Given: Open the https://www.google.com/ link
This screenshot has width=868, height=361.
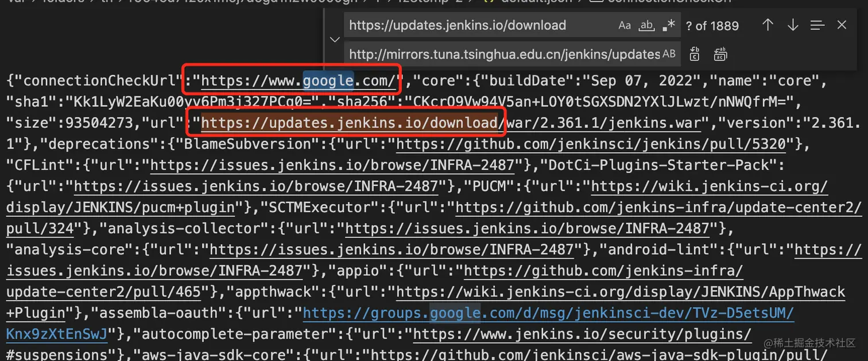Looking at the screenshot, I should [299, 81].
